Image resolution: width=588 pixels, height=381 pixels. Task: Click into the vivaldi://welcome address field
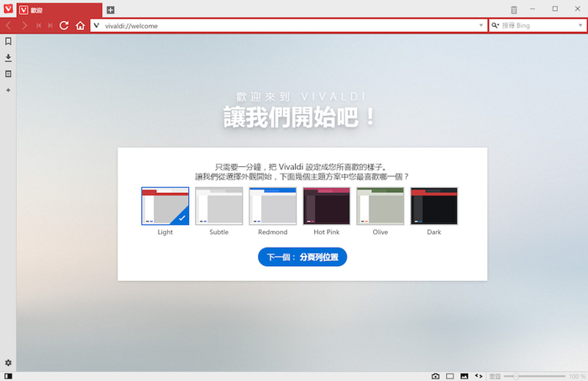pos(289,25)
